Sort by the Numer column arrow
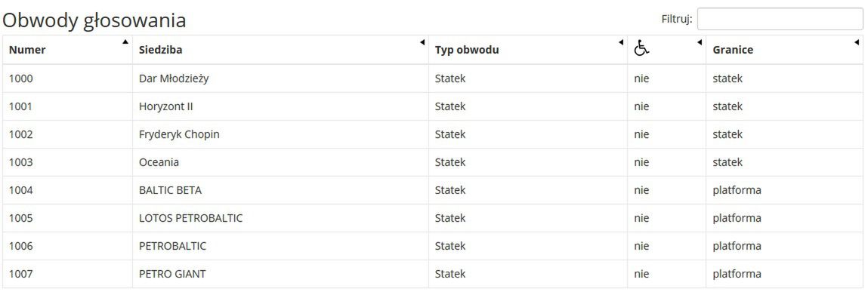The height and width of the screenshot is (295, 868). (x=125, y=41)
